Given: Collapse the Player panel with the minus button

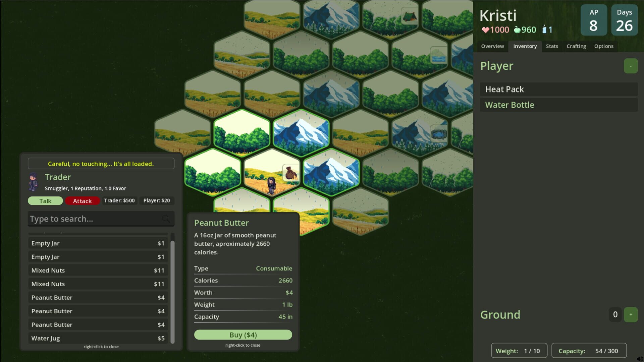Looking at the screenshot, I should 631,66.
